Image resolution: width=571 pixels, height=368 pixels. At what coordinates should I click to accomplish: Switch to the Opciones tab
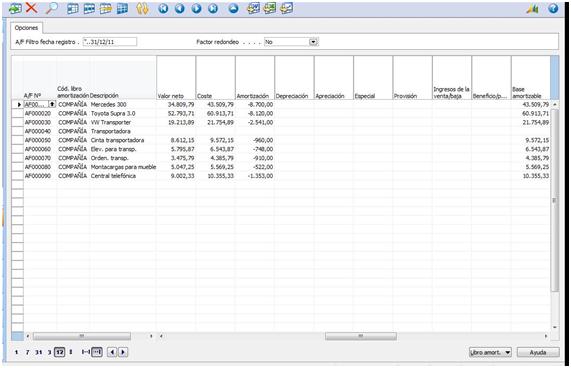[x=26, y=28]
